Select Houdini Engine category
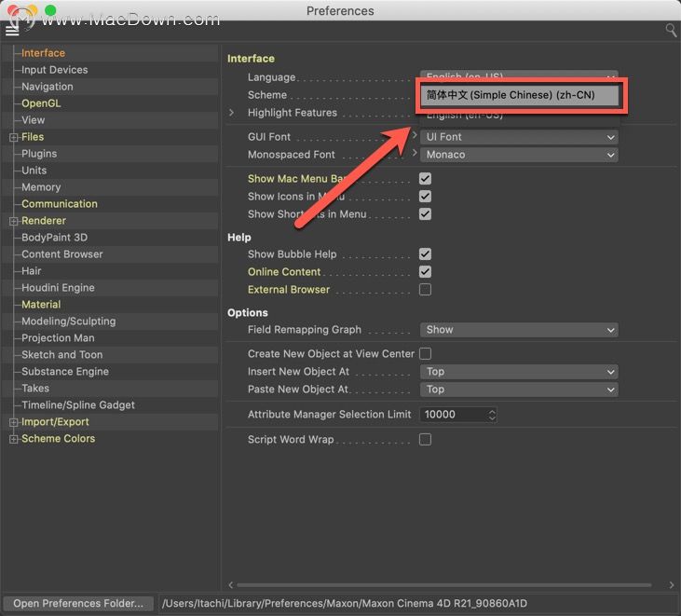 [x=58, y=288]
